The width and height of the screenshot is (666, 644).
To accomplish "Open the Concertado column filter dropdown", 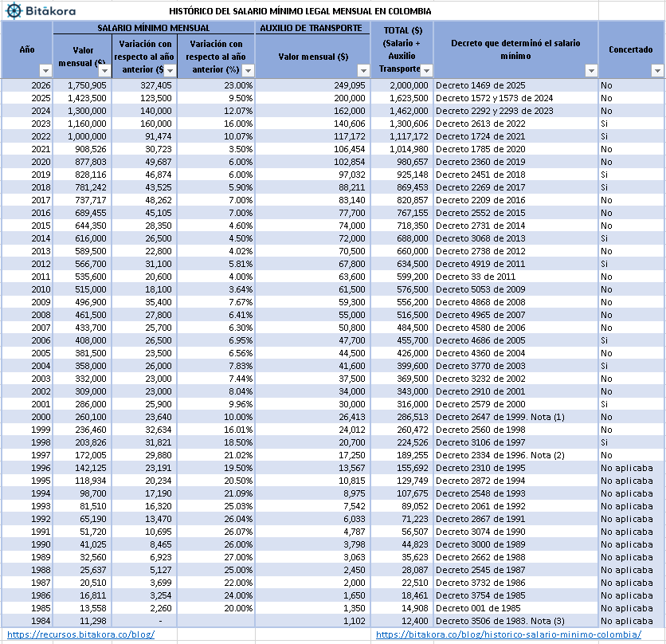I will coord(656,71).
